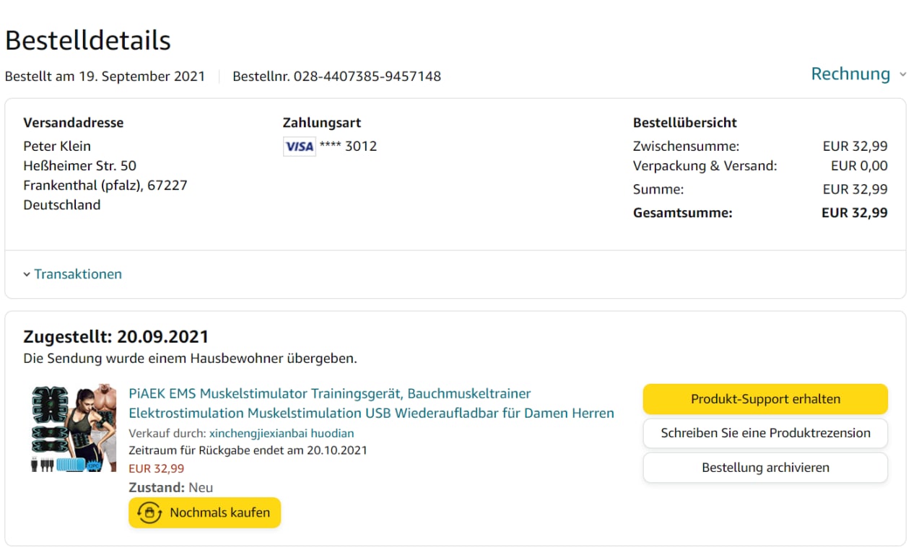Open the Rechnung invoice dropdown
This screenshot has width=924, height=560.
click(x=850, y=74)
